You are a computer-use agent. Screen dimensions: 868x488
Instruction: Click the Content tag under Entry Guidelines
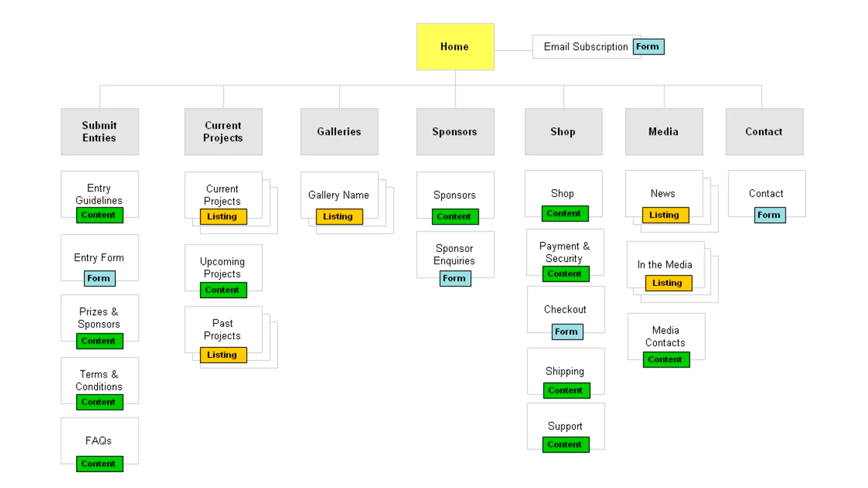pos(99,215)
